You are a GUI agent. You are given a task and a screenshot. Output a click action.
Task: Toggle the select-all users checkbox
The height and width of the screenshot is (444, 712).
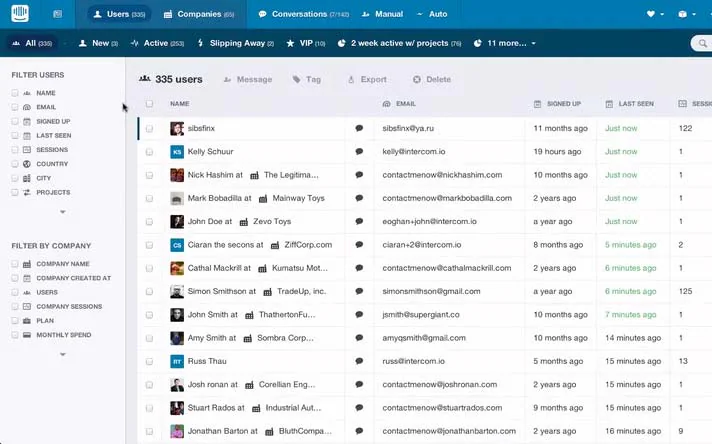pyautogui.click(x=149, y=104)
